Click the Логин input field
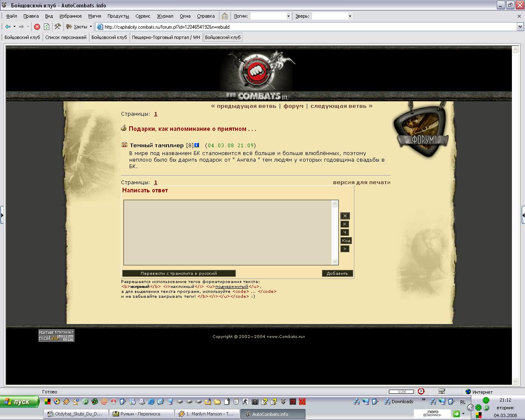This screenshot has width=525, height=420. [x=268, y=16]
